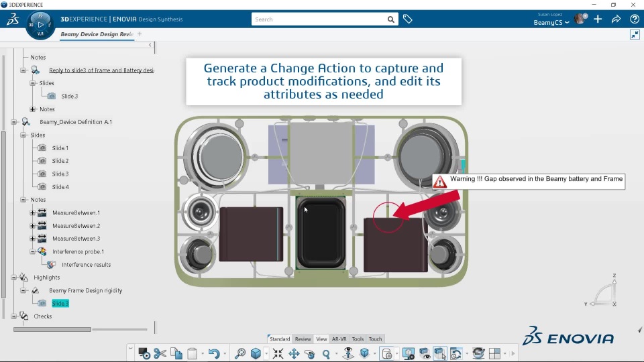Click the 3DS logo in the header

(x=13, y=19)
